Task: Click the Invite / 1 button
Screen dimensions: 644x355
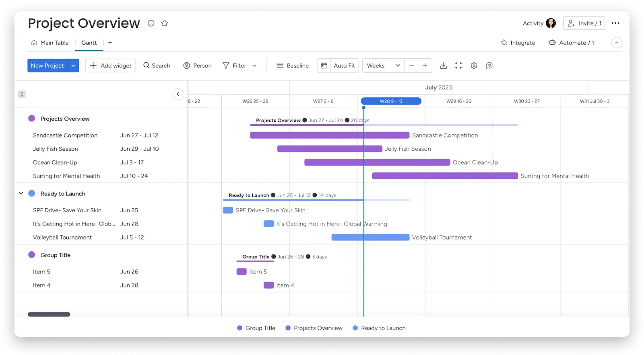Action: click(584, 23)
